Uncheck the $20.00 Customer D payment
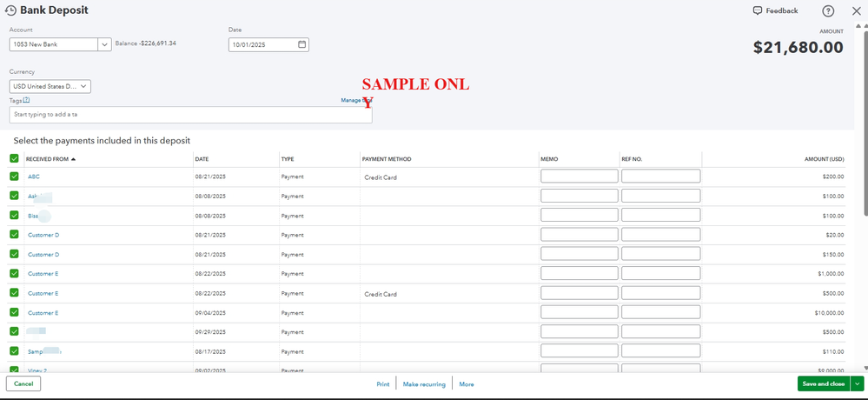The image size is (868, 400). coord(15,235)
